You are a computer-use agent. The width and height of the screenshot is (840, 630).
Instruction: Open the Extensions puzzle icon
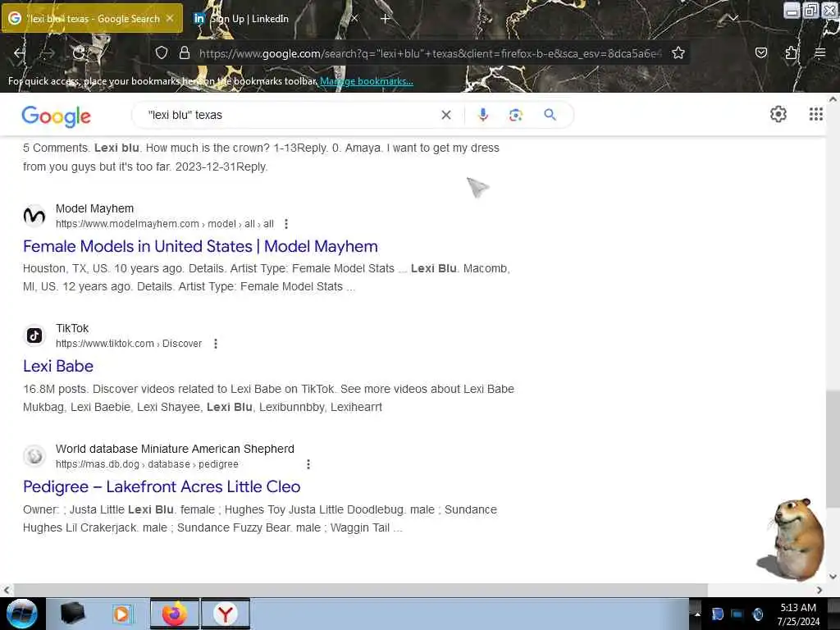pyautogui.click(x=791, y=53)
